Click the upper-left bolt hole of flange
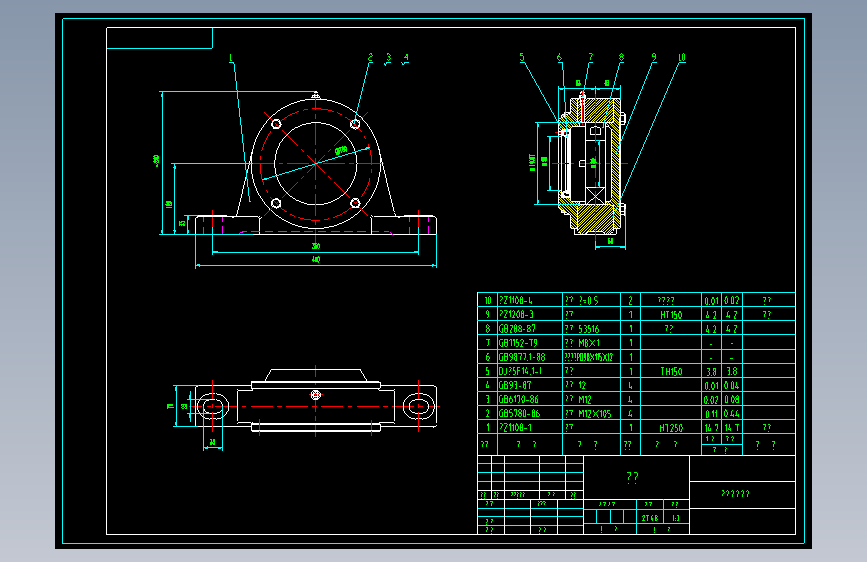 pos(276,124)
